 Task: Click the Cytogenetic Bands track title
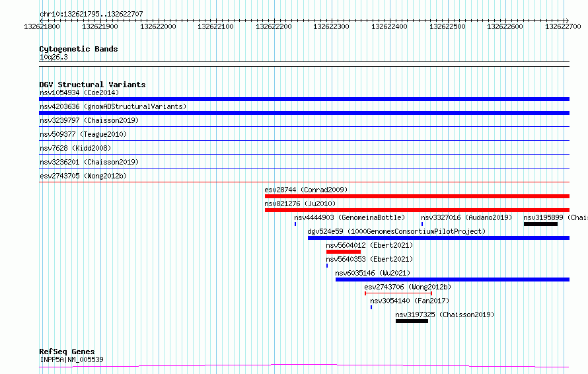[79, 49]
